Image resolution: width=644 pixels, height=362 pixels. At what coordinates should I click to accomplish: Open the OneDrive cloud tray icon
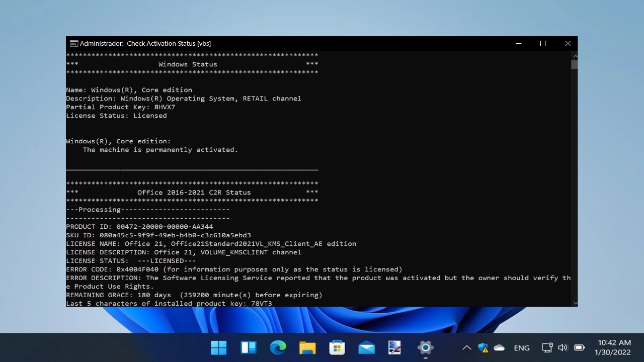[x=499, y=347]
